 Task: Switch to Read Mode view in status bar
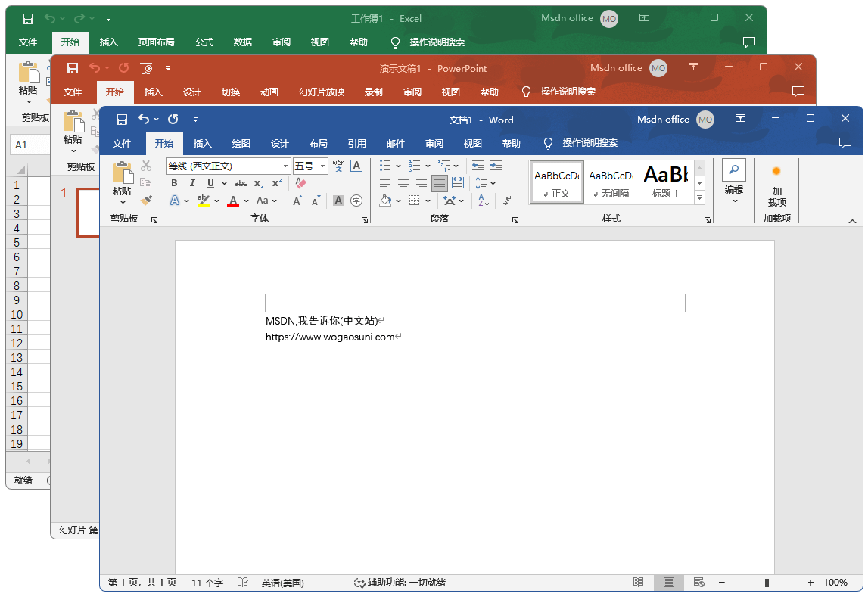[638, 582]
